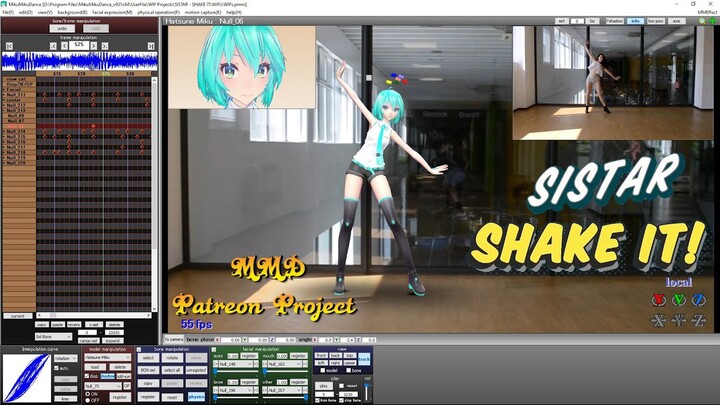Click the mouth morph slider

click(x=285, y=371)
